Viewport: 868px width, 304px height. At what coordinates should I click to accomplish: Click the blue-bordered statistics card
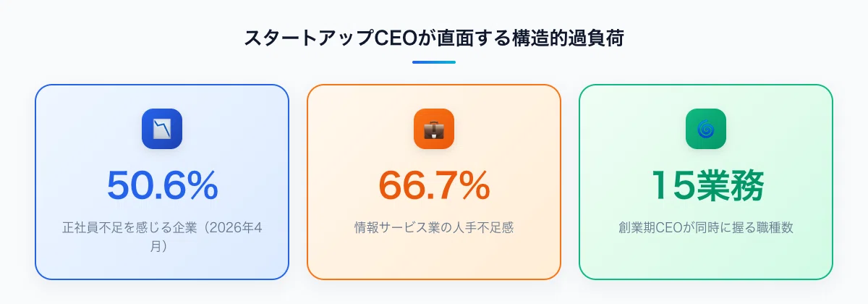[162, 182]
